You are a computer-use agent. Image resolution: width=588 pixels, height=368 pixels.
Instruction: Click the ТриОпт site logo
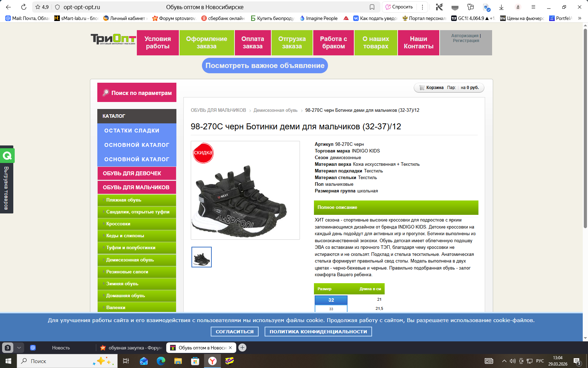click(113, 39)
